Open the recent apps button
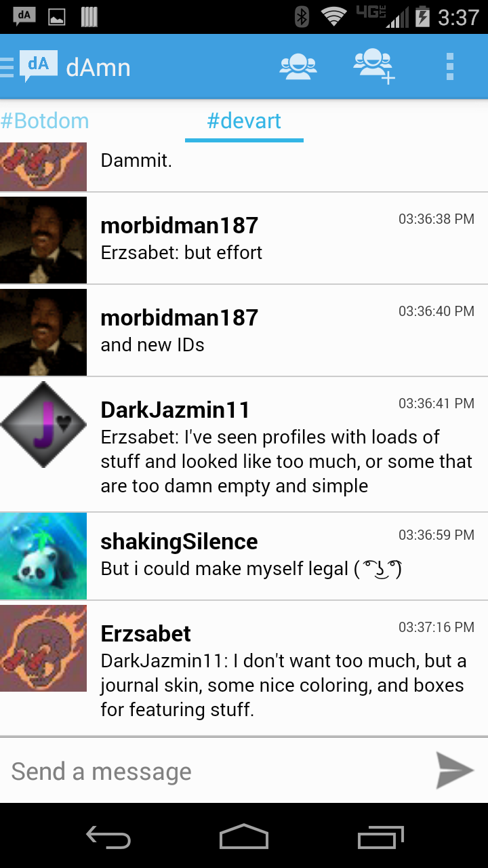Screen dimensions: 488x868 point(380,837)
